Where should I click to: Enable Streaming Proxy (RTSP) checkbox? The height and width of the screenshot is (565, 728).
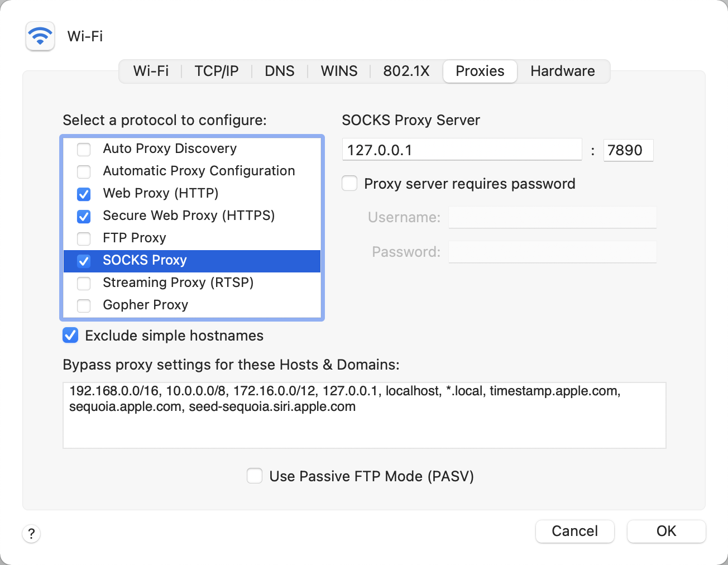point(84,283)
